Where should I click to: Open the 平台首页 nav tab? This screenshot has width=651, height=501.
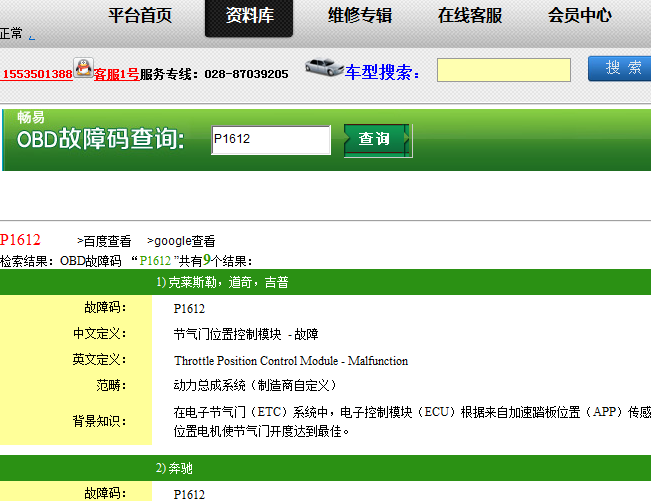(140, 16)
